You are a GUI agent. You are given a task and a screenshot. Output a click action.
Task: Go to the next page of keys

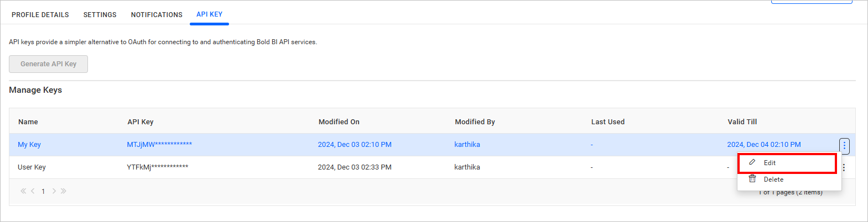(54, 191)
